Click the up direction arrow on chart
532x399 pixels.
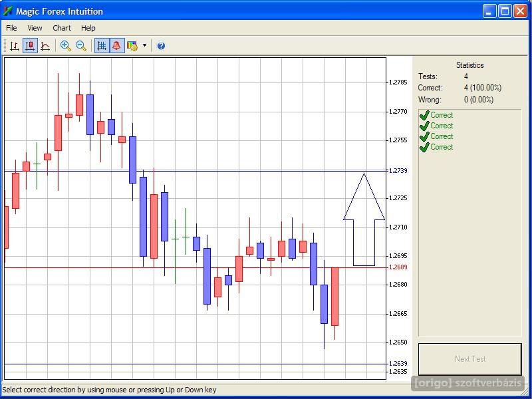(x=364, y=219)
